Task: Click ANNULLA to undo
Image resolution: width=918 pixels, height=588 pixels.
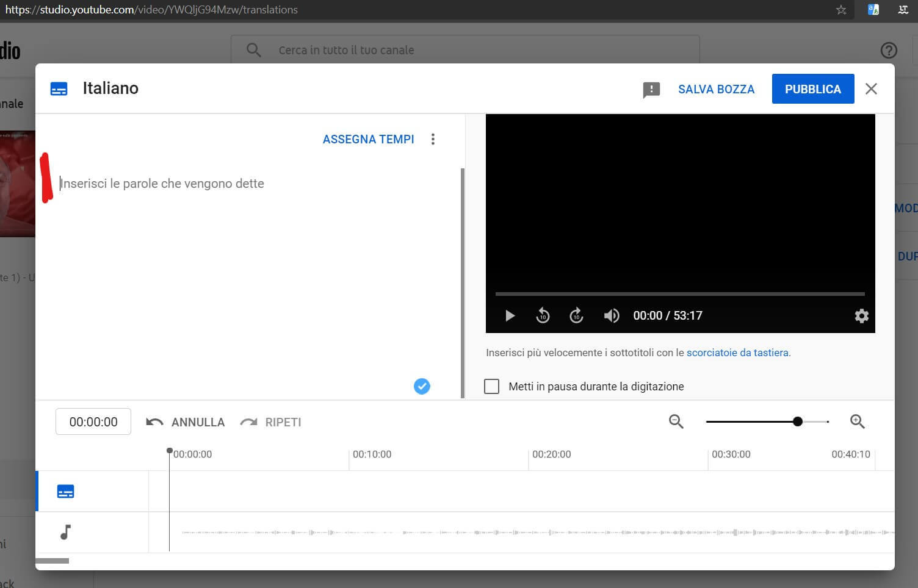Action: click(186, 422)
